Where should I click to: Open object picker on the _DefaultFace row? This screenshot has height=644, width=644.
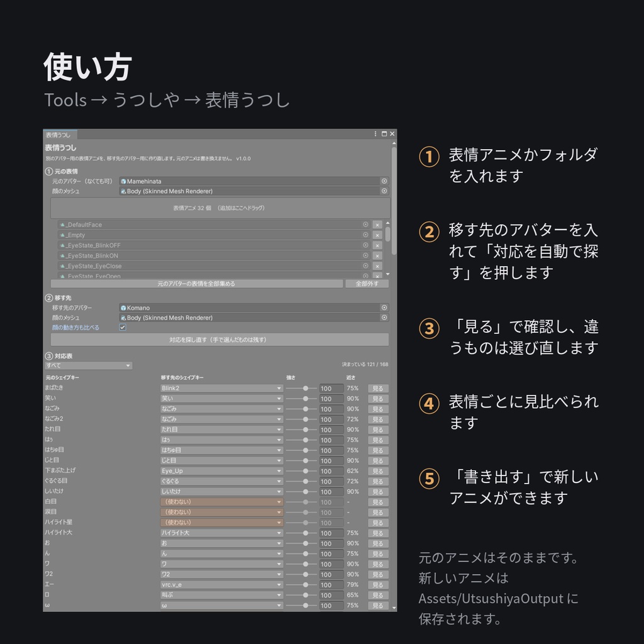(x=365, y=225)
